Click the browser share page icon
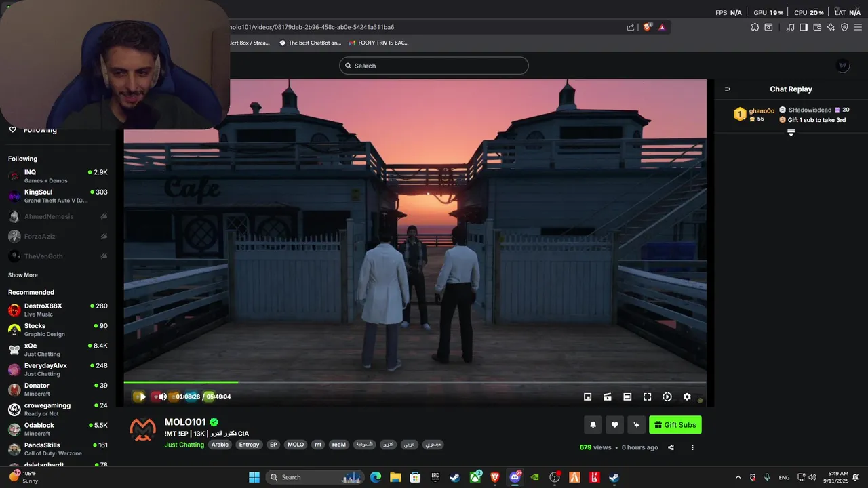The width and height of the screenshot is (868, 488). point(631,27)
